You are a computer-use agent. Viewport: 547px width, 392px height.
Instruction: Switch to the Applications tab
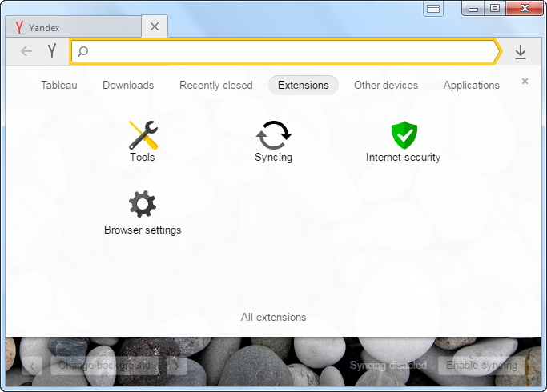(471, 85)
